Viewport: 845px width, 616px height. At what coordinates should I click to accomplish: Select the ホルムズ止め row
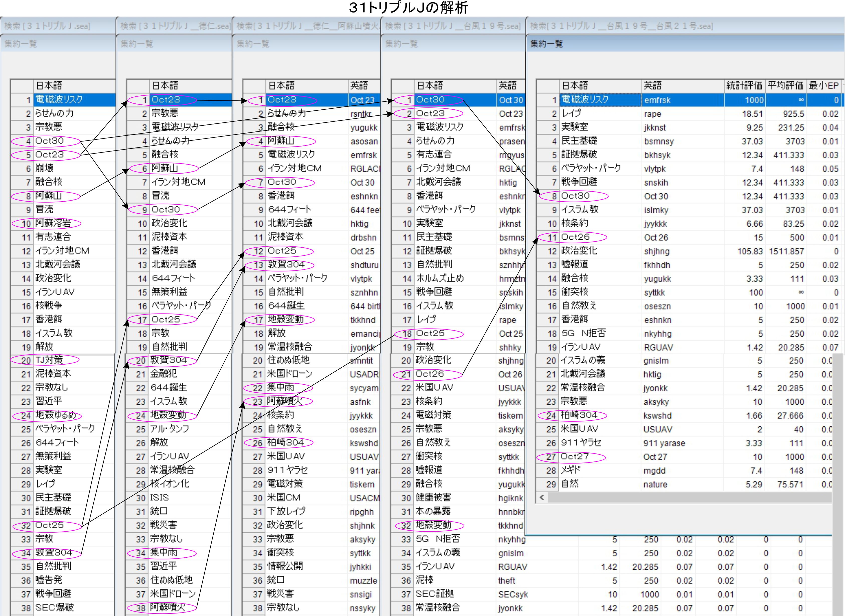click(440, 278)
